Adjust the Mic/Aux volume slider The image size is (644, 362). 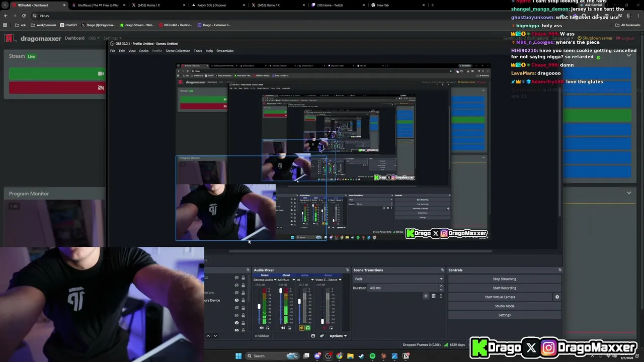281,292
